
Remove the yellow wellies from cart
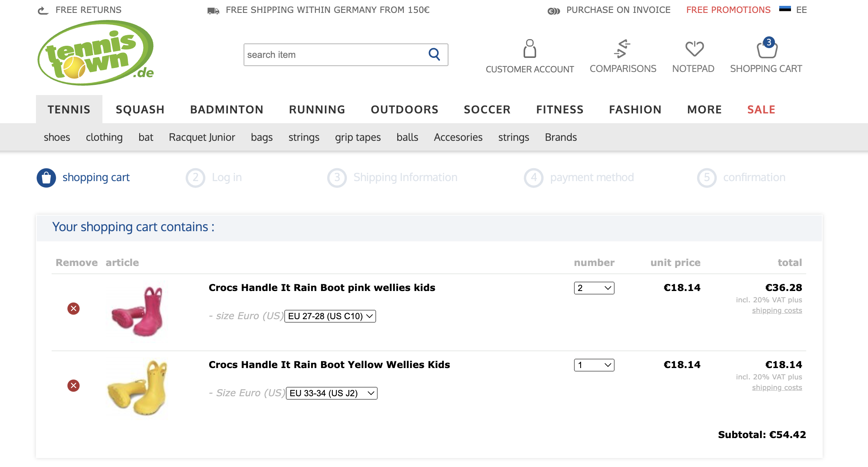click(x=74, y=386)
